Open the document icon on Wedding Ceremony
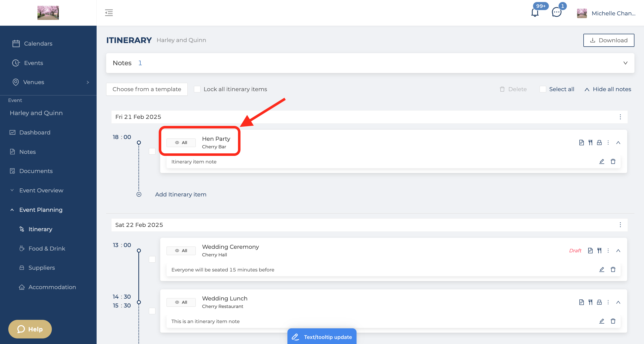The image size is (644, 344). [590, 251]
